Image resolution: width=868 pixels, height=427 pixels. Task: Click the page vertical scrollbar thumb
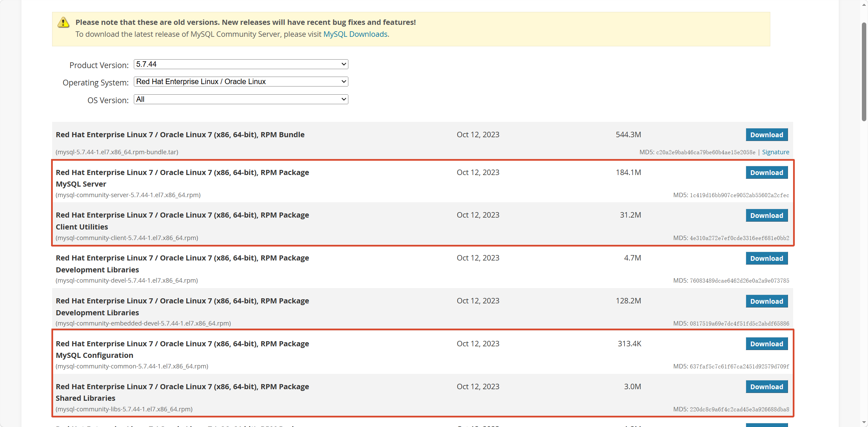pyautogui.click(x=864, y=72)
